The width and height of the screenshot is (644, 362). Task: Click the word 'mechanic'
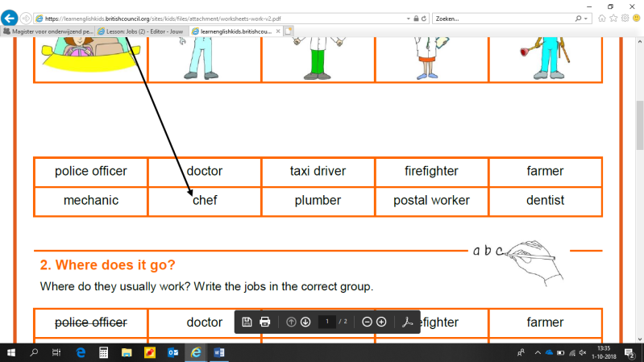[x=91, y=200]
